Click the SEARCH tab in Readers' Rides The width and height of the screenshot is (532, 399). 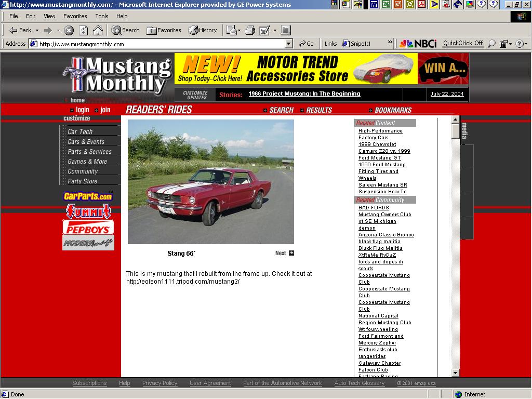point(281,110)
